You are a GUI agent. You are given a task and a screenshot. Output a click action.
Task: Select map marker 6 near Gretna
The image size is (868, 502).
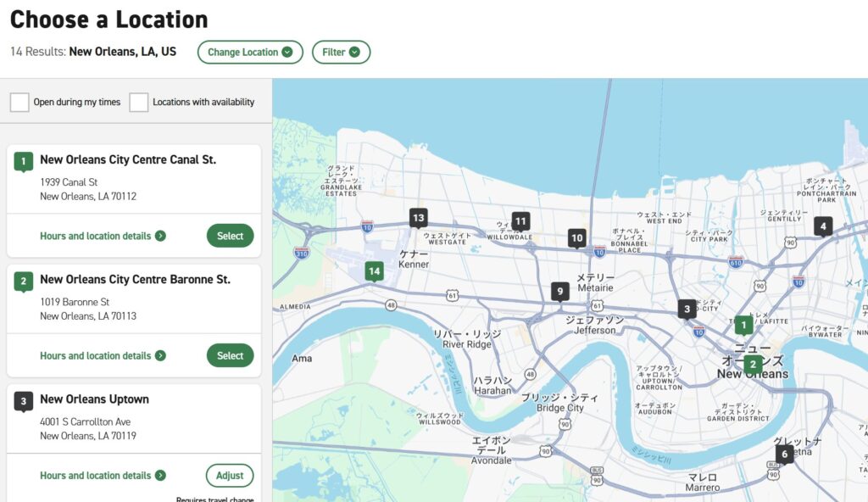[784, 454]
